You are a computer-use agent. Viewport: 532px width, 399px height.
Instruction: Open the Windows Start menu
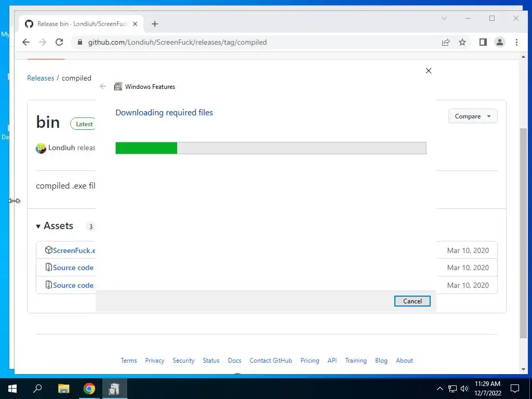coord(12,389)
